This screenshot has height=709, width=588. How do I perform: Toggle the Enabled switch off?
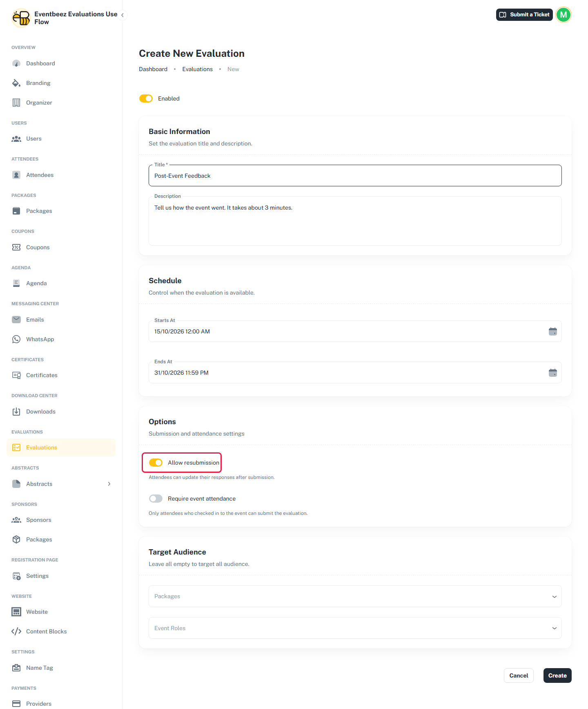[x=146, y=98]
